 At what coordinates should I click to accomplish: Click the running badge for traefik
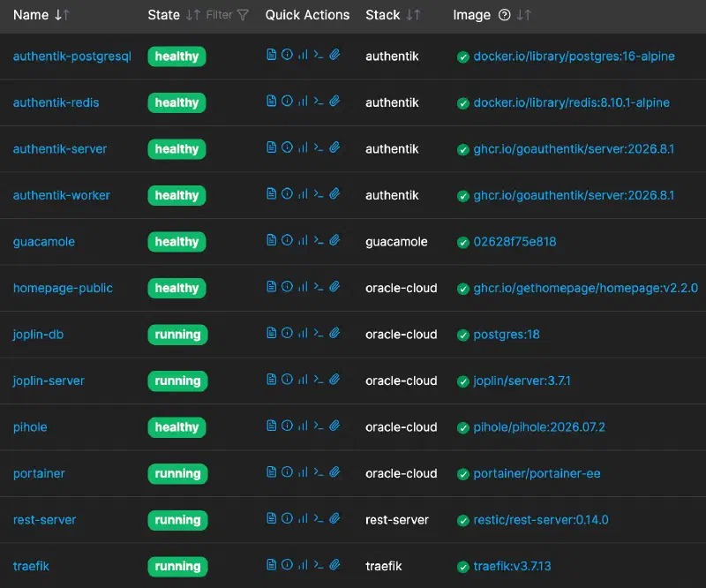(x=178, y=567)
